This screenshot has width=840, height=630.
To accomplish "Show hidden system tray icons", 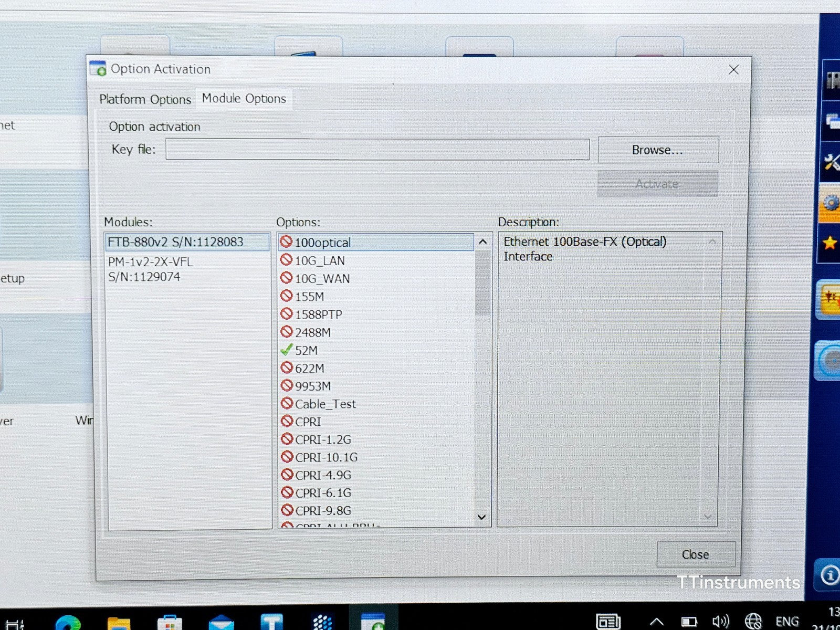I will (656, 622).
